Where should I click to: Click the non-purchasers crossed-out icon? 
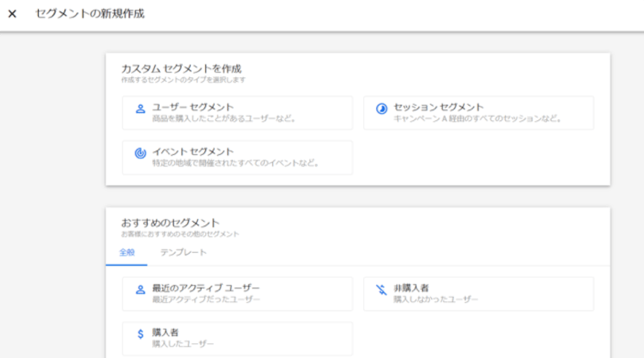pyautogui.click(x=382, y=290)
